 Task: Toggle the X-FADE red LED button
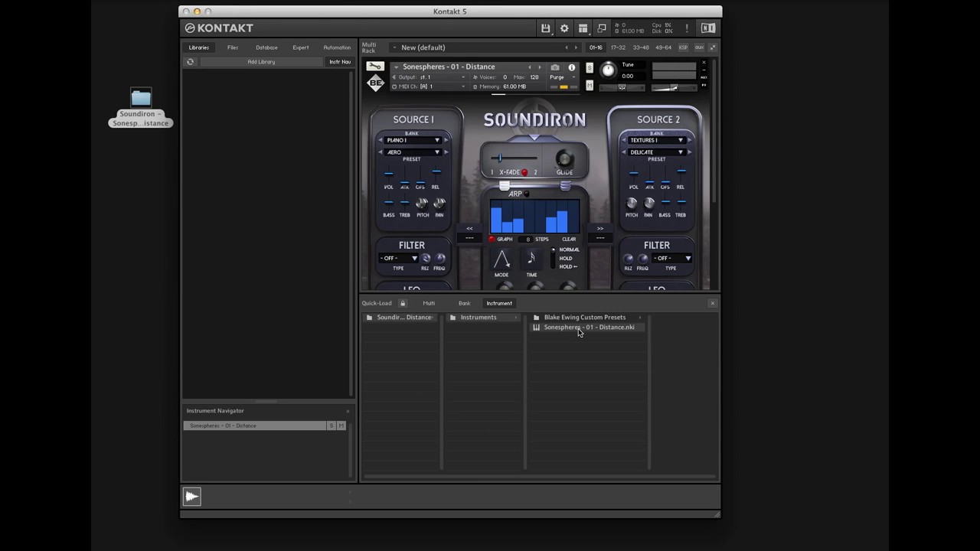(x=524, y=172)
